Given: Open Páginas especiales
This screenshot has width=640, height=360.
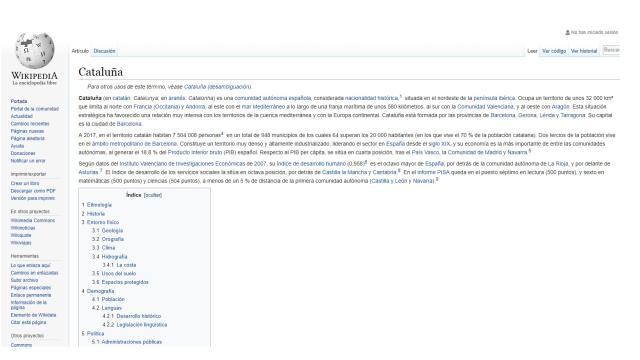Looking at the screenshot, I should coord(31,287).
